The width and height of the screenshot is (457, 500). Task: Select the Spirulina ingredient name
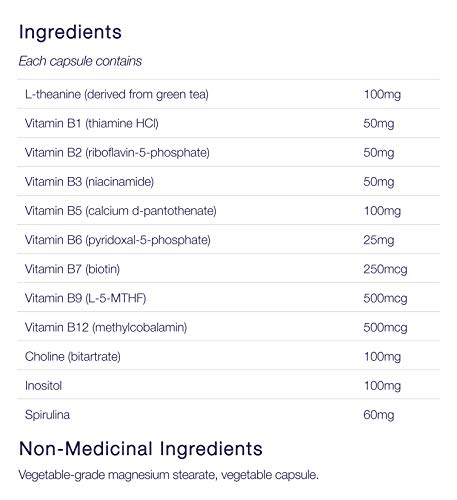coord(47,415)
